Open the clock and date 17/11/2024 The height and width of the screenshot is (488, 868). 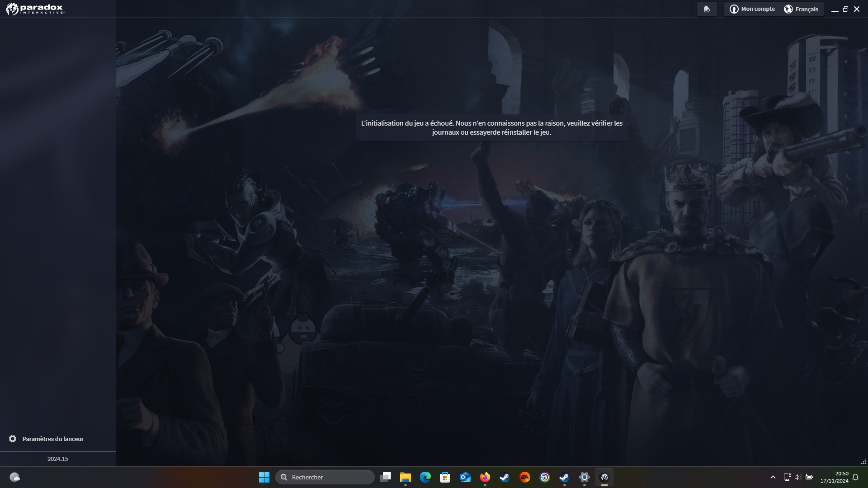[x=835, y=477]
